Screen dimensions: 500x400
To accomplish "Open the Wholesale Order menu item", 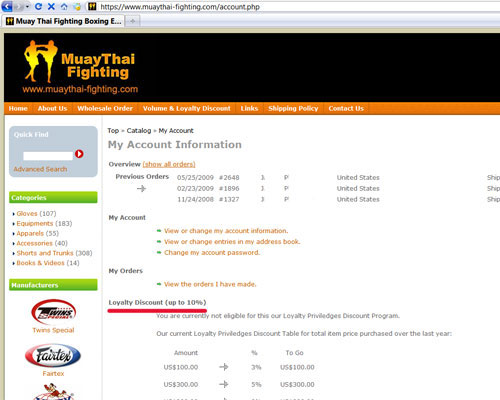I will [x=105, y=108].
